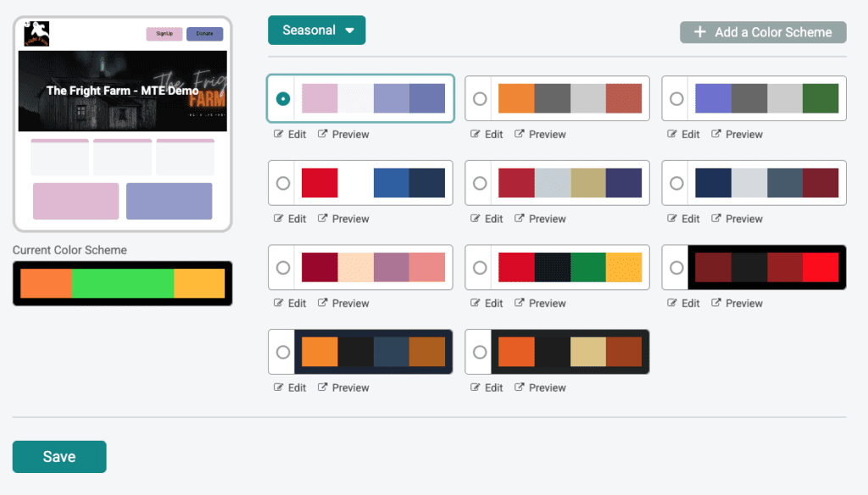This screenshot has width=868, height=495.
Task: Click the Donate button in the site preview
Action: [204, 34]
